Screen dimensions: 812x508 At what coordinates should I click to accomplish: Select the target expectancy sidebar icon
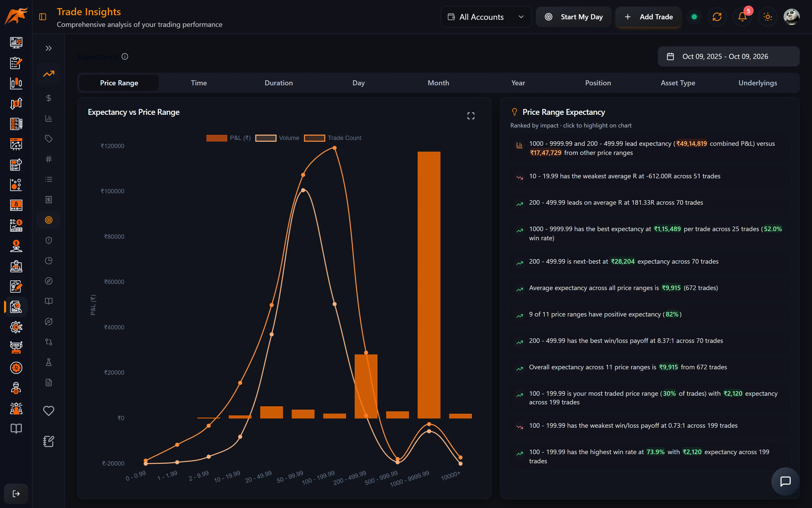point(49,220)
